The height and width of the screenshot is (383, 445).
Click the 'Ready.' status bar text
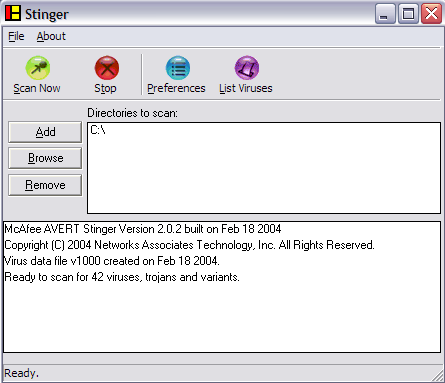pos(21,373)
